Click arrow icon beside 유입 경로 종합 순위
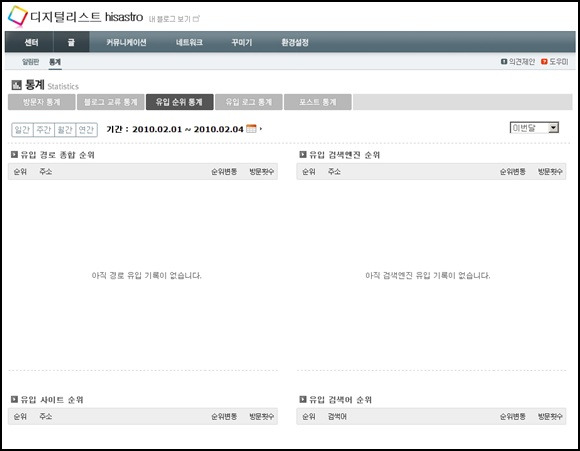The image size is (580, 451). (x=14, y=154)
